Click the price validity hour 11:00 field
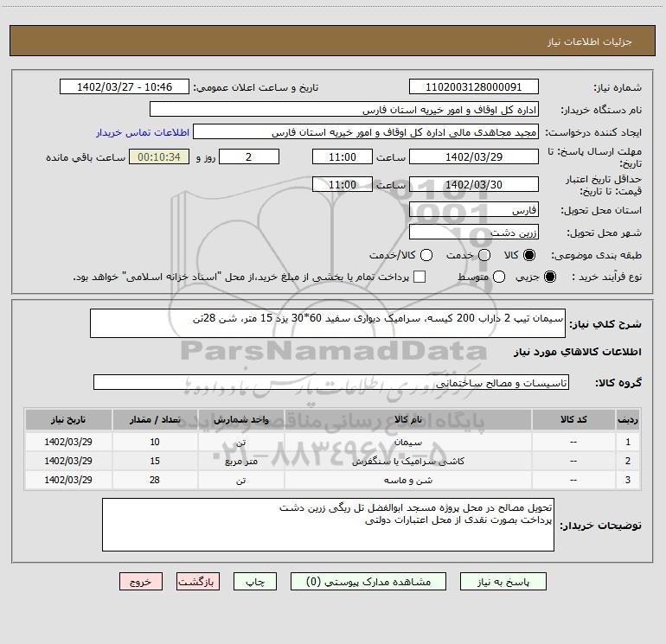Image resolution: width=666 pixels, height=644 pixels. point(343,184)
